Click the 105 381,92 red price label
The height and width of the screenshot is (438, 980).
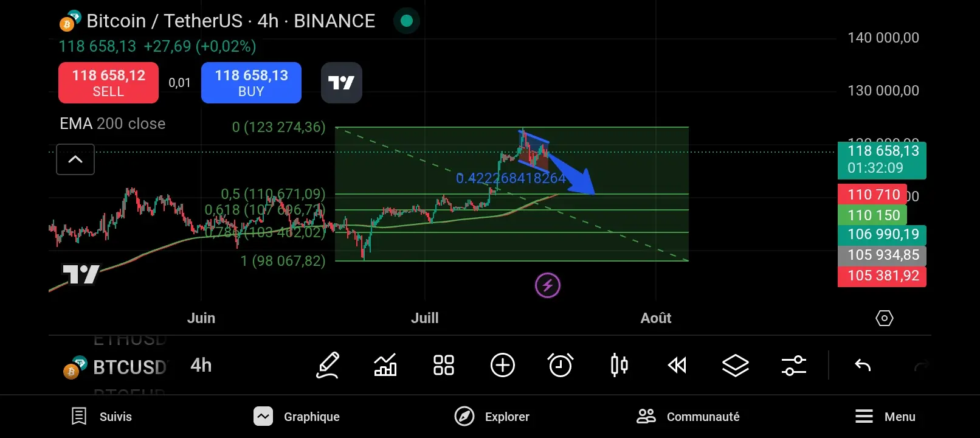coord(882,276)
